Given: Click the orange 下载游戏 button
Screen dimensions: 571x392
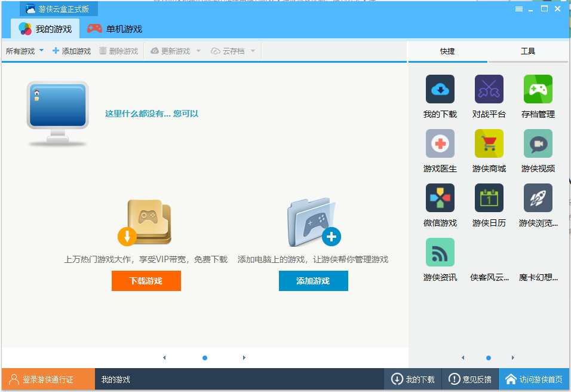Looking at the screenshot, I should tap(146, 281).
